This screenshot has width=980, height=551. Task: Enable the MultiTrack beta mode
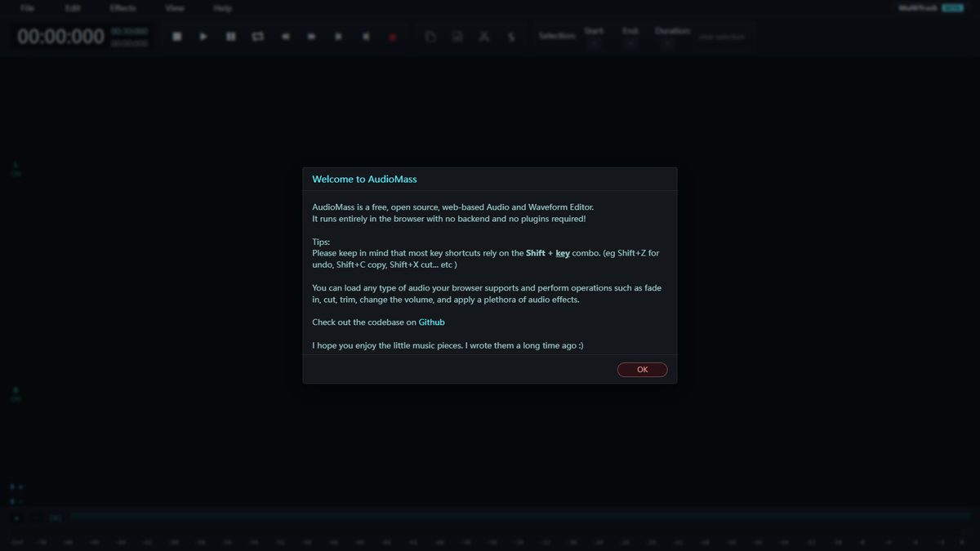931,8
